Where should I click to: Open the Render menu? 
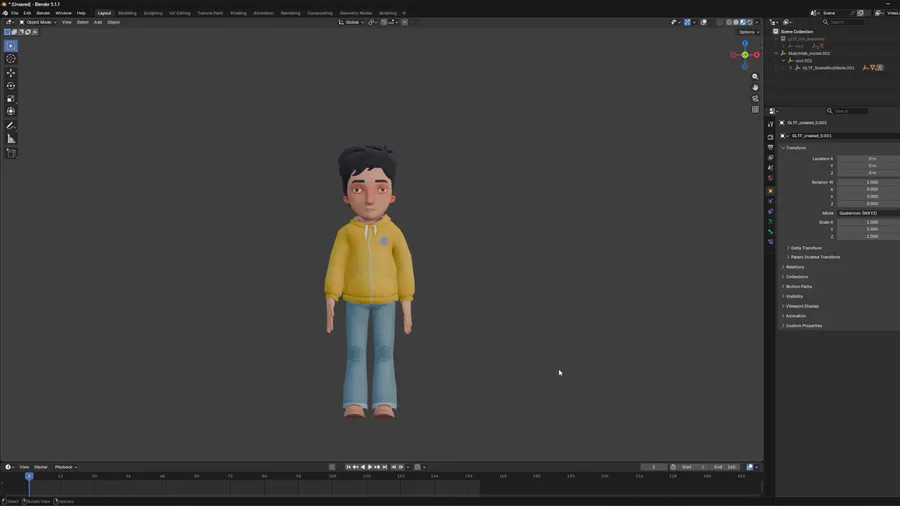pos(43,13)
